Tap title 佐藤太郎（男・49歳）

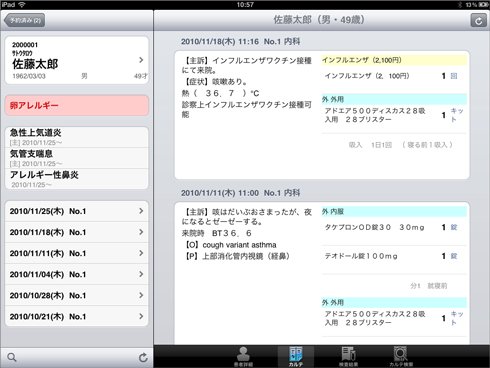(x=319, y=20)
